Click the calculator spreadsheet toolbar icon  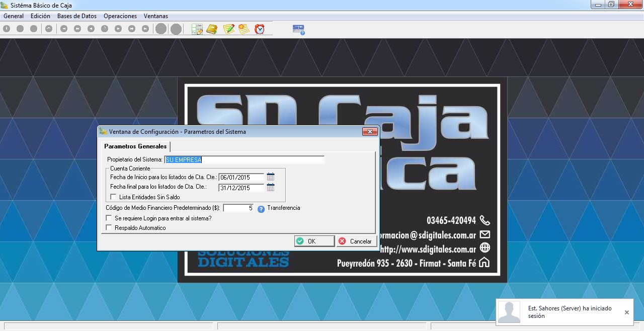coord(197,29)
